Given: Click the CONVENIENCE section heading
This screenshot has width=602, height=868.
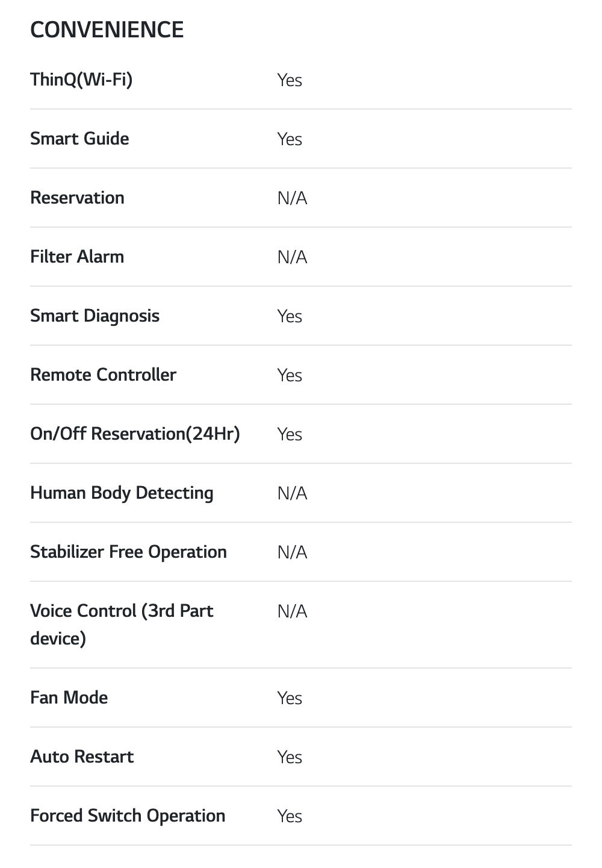Looking at the screenshot, I should pos(107,30).
